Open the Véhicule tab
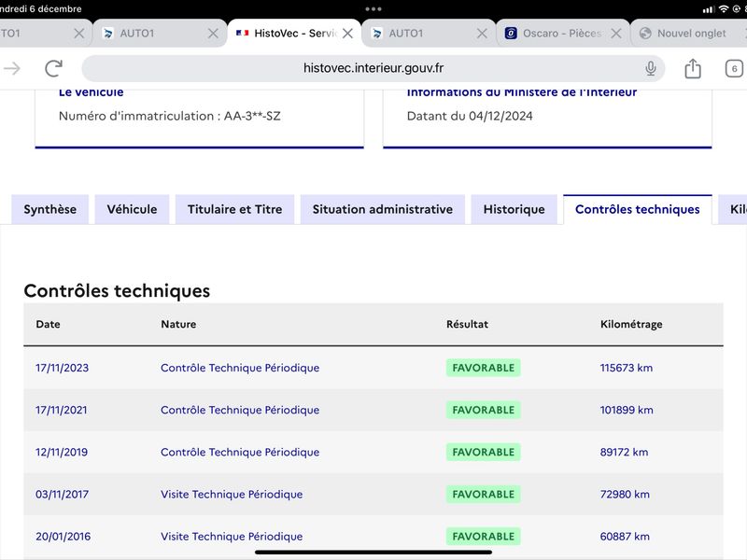 132,209
